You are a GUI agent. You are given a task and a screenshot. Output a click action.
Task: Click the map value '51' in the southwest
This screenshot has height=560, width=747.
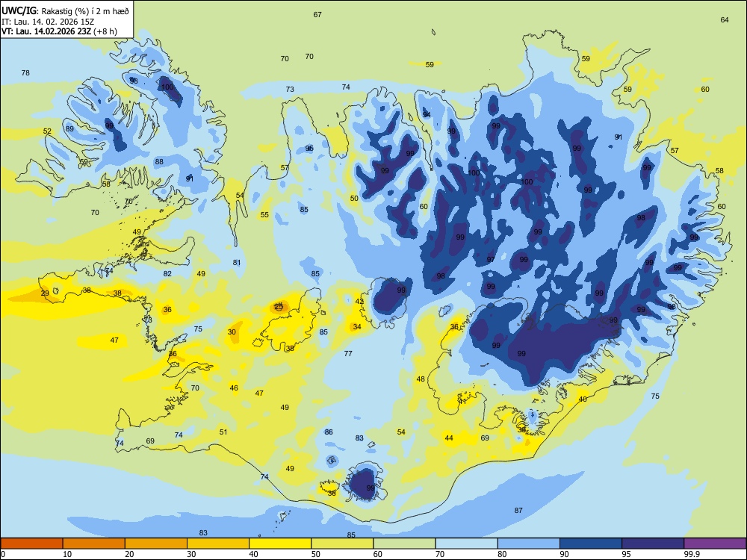[223, 432]
